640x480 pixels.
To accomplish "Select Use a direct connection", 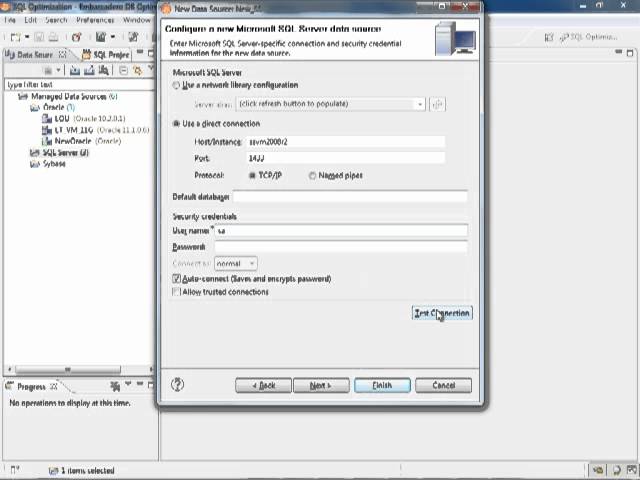I will (x=216, y=124).
